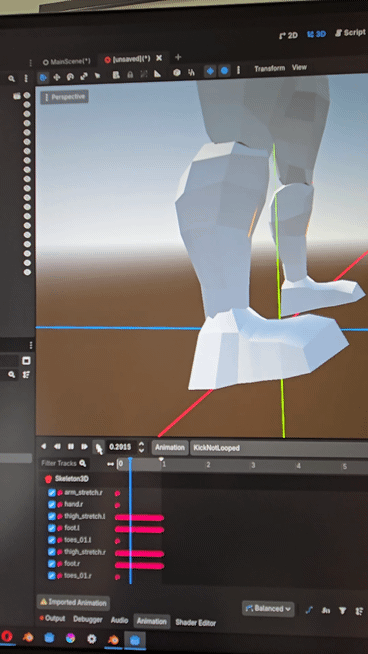Image resolution: width=368 pixels, height=654 pixels.
Task: Toggle the thigh_stretch.l track checkbox
Action: click(52, 516)
